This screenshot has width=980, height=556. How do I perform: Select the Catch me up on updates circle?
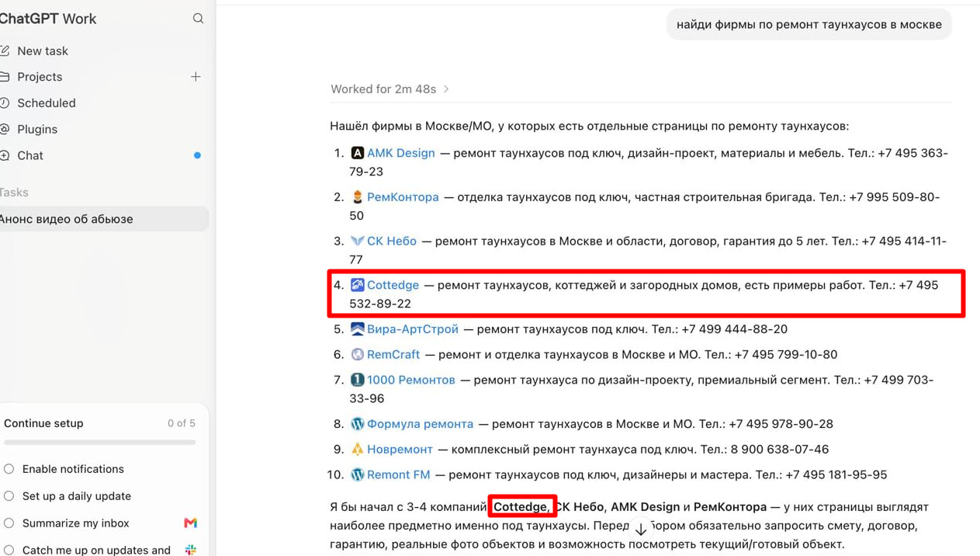pos(9,550)
